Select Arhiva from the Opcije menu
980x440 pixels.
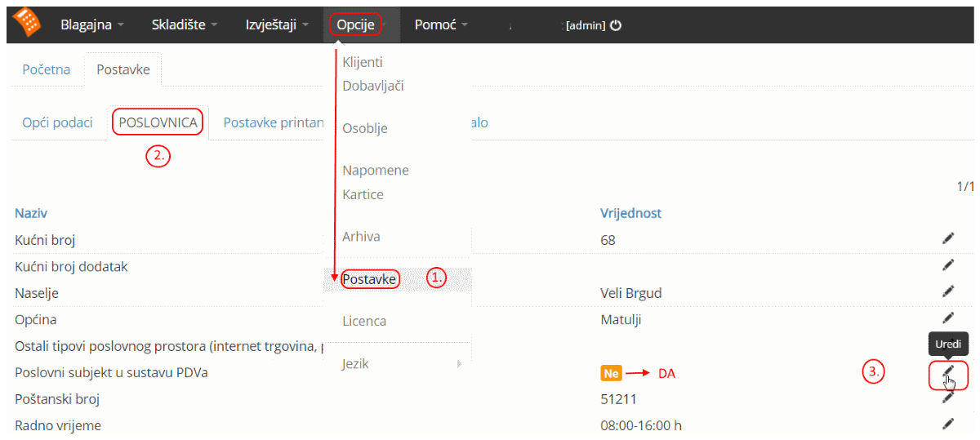tap(361, 237)
